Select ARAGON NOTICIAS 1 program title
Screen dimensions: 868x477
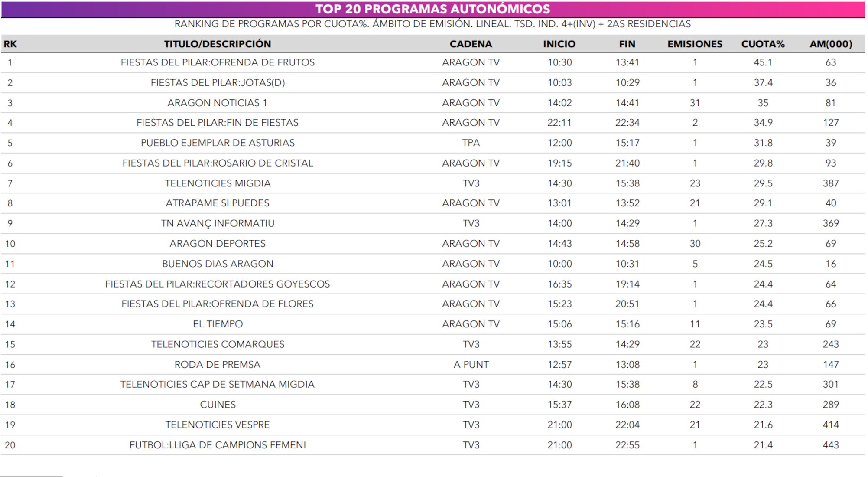point(218,103)
